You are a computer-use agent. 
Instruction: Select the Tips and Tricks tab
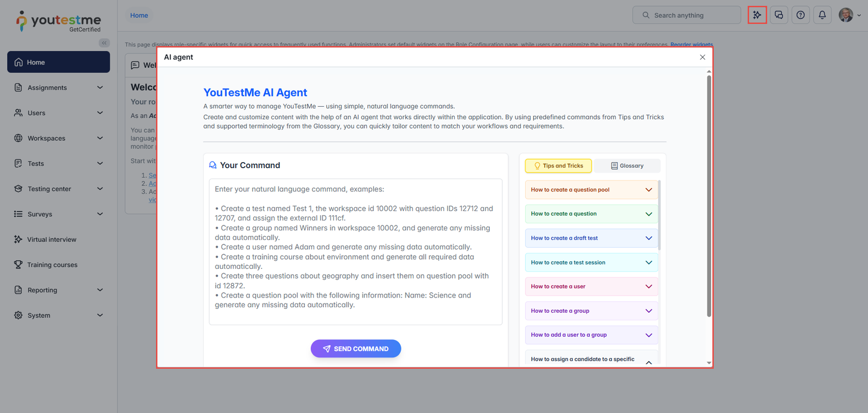click(558, 166)
